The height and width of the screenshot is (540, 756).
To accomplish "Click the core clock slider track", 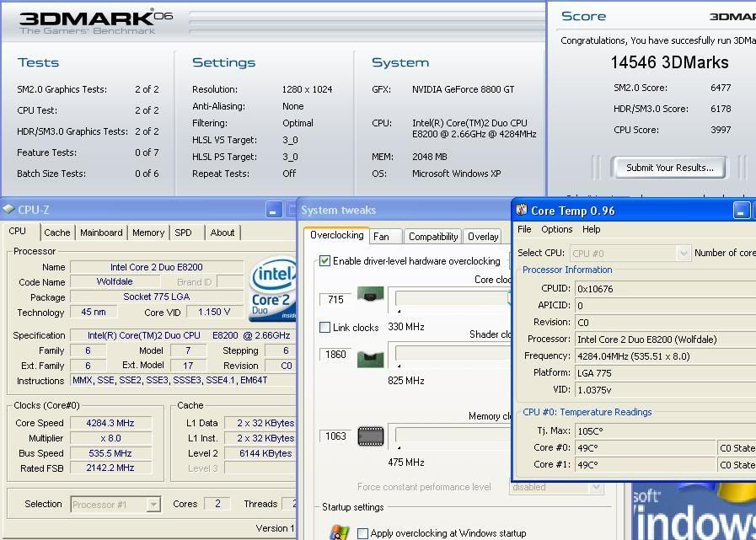I will 451,299.
